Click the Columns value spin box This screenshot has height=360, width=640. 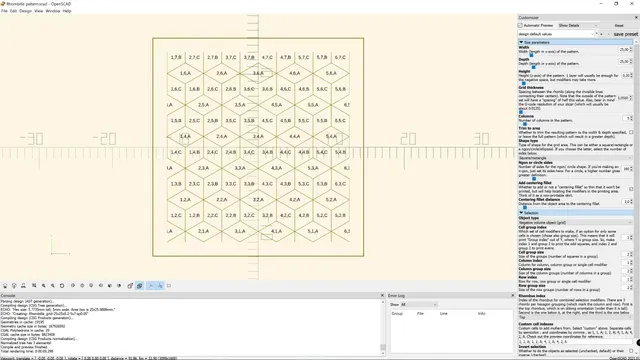[628, 118]
